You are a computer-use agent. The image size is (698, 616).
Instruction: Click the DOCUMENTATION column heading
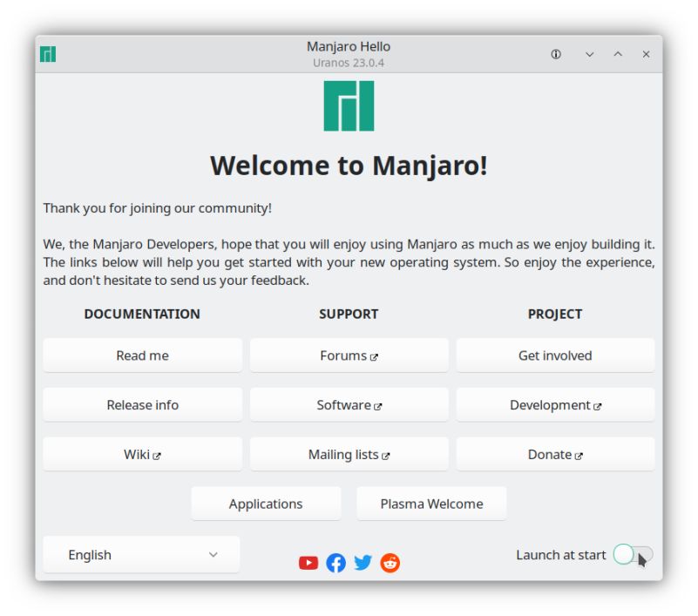142,315
